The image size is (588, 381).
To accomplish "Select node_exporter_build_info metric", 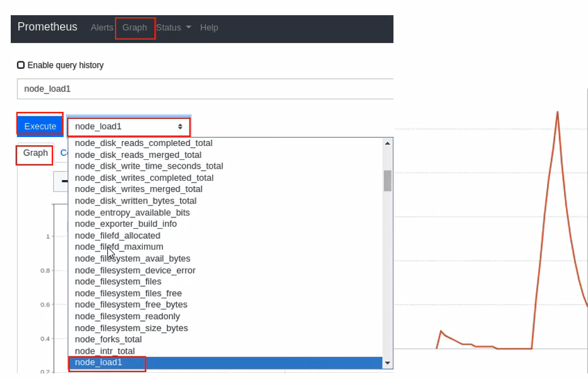I will tap(225, 224).
